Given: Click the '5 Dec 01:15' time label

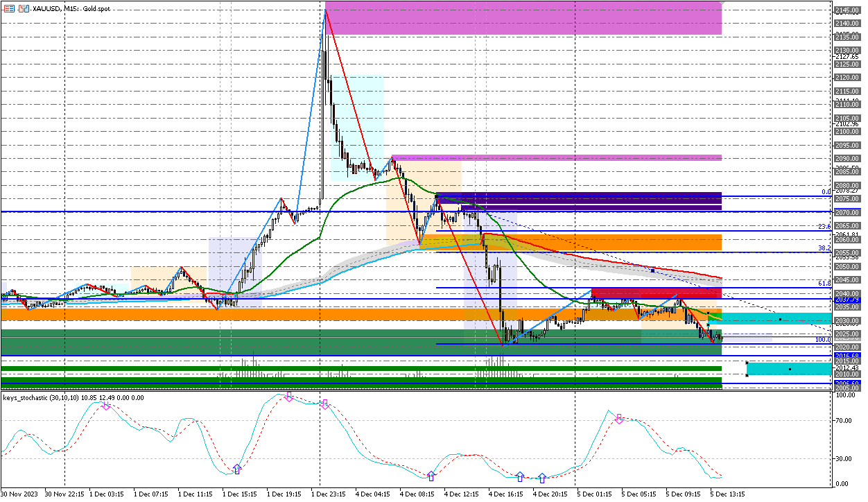Looking at the screenshot, I should 596,494.
